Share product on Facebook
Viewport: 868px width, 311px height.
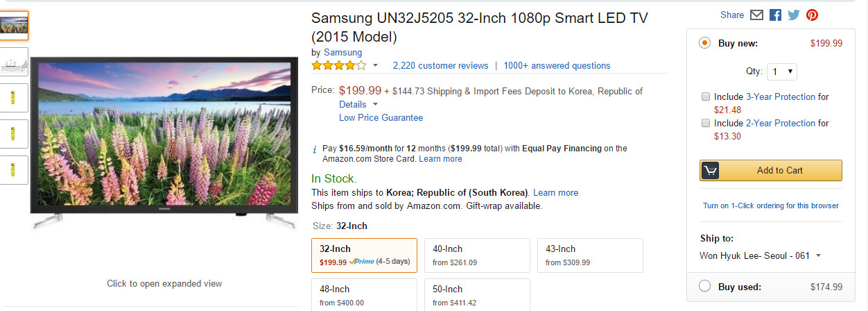pos(775,15)
